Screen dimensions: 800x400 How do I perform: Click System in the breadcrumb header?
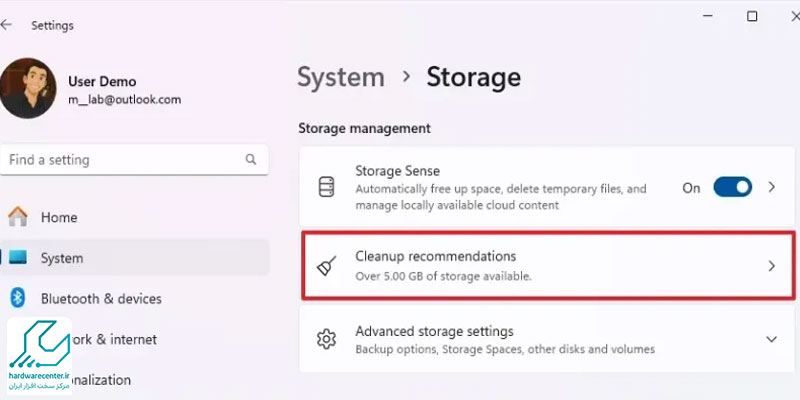[341, 77]
